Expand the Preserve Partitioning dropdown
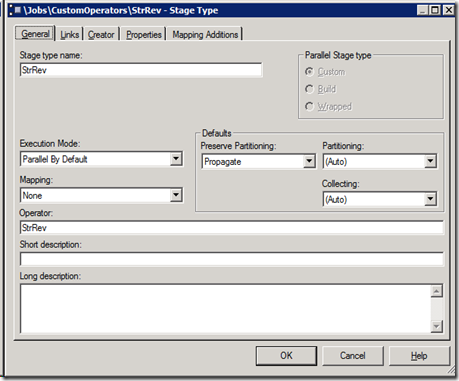 [x=309, y=162]
